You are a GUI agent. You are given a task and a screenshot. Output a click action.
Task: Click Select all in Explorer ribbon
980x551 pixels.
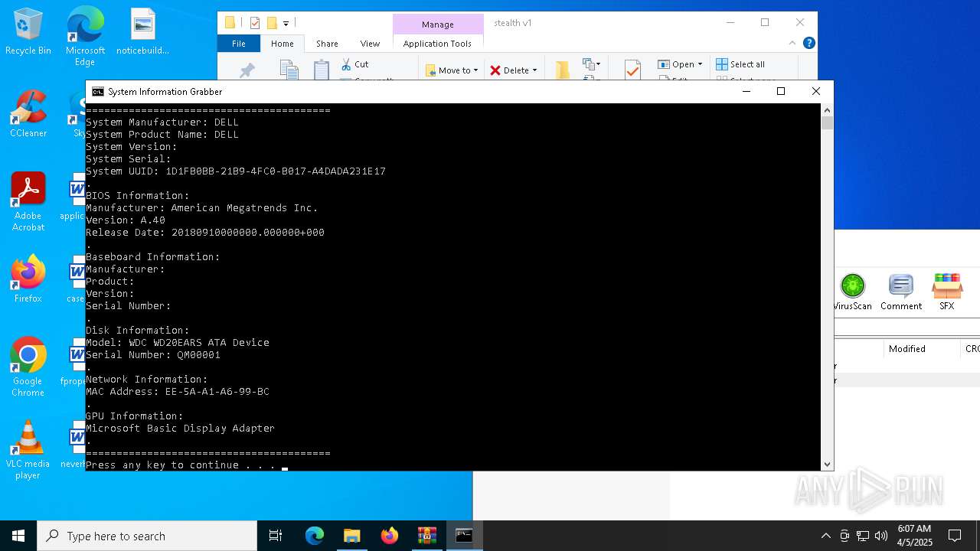coord(740,64)
